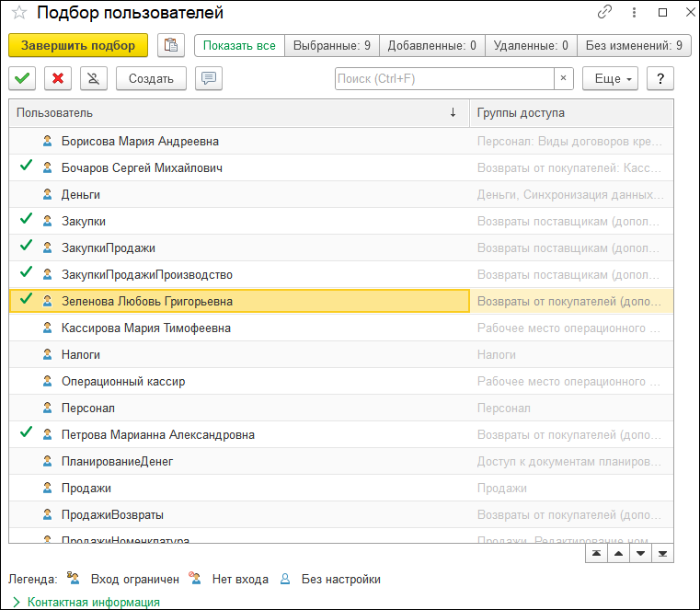This screenshot has height=610, width=700.
Task: Click the Пользователь column header
Action: click(239, 112)
